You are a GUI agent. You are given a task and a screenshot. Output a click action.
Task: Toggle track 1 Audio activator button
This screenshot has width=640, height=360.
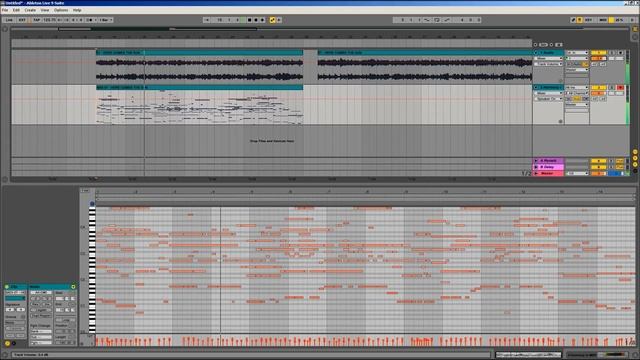pyautogui.click(x=598, y=53)
